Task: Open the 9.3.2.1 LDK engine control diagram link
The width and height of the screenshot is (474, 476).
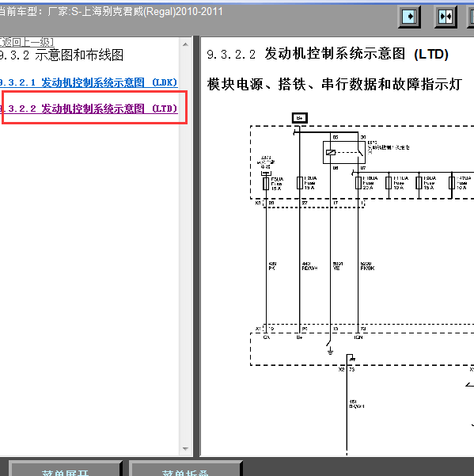Action: pyautogui.click(x=89, y=82)
